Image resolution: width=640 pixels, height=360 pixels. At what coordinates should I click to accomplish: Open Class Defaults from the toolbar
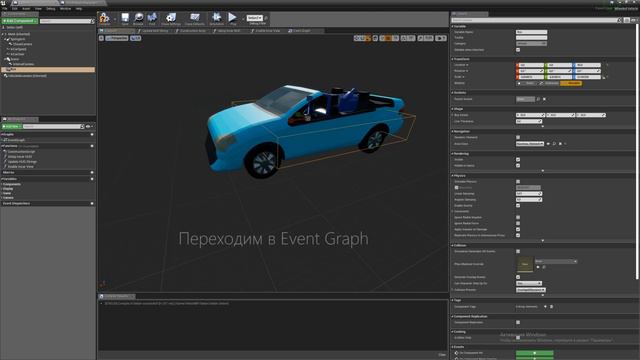[195, 18]
